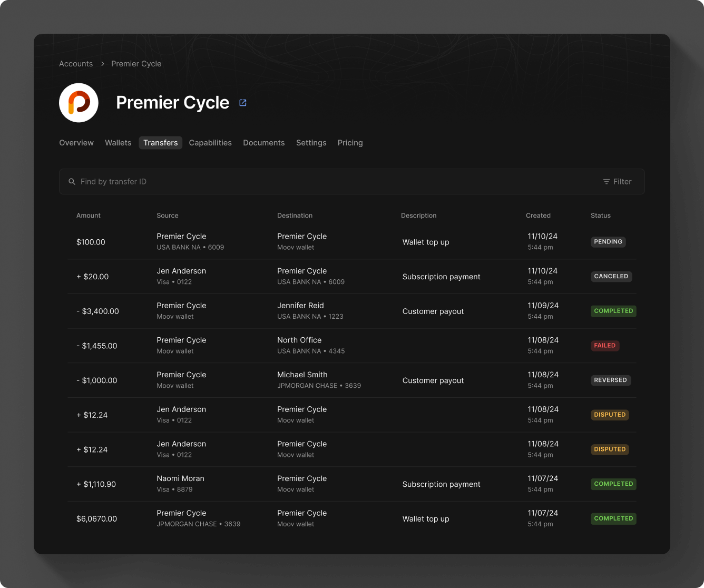This screenshot has height=588, width=704.
Task: Open the + $20.00 transfer amount
Action: (x=93, y=277)
